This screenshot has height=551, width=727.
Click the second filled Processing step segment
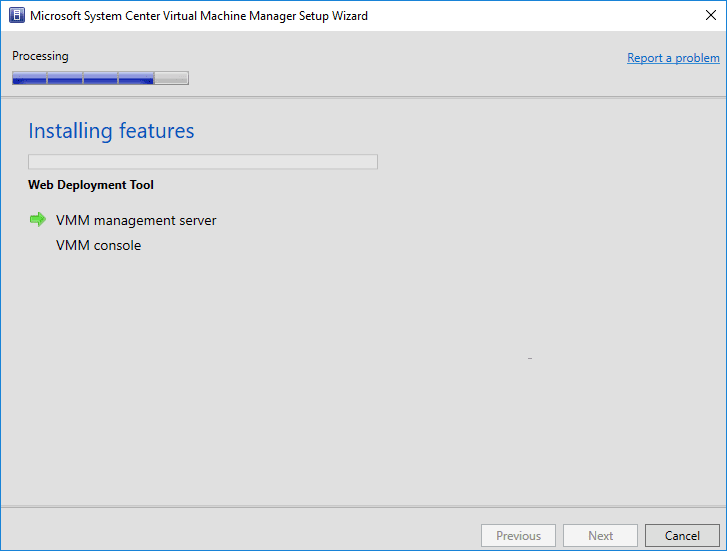click(x=65, y=78)
